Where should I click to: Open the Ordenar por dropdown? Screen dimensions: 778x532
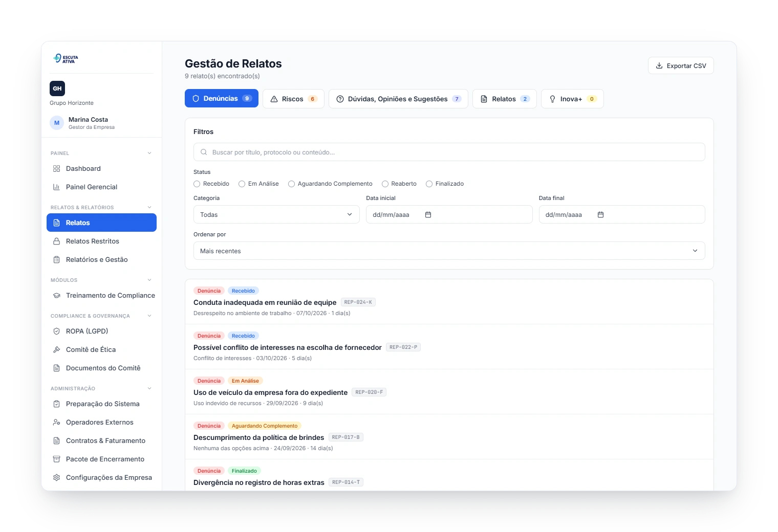coord(449,251)
